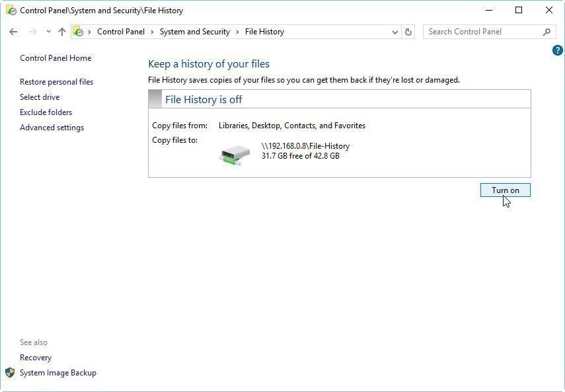Click the window title bar File History icon
The height and width of the screenshot is (392, 565).
[11, 10]
